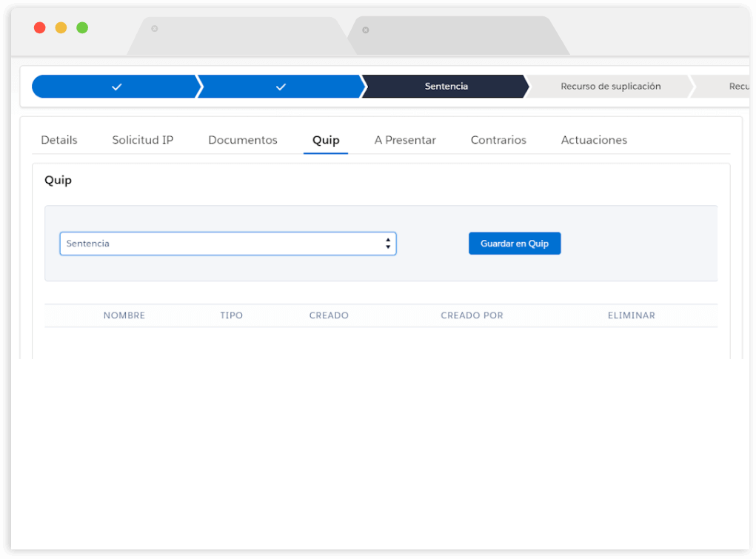Click the NOMBRE column header
This screenshot has height=559, width=756.
tap(124, 315)
